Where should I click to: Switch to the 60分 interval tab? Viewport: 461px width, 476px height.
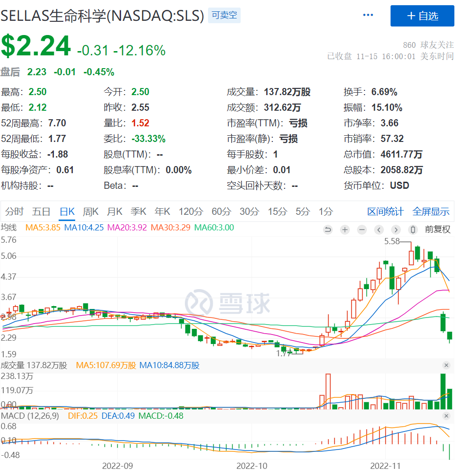pyautogui.click(x=221, y=212)
